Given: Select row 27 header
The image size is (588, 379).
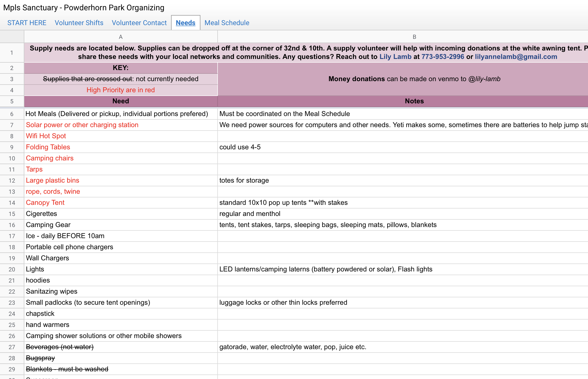Looking at the screenshot, I should tap(12, 347).
